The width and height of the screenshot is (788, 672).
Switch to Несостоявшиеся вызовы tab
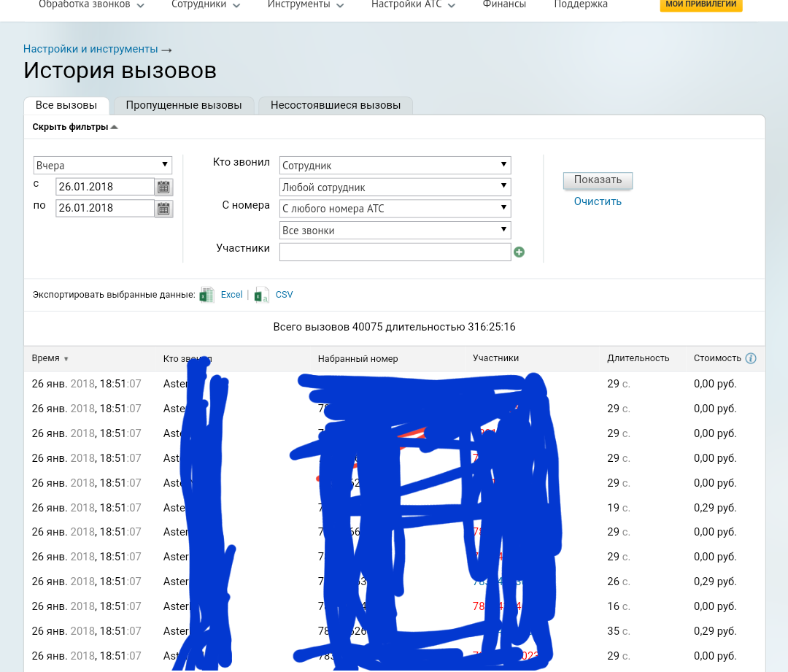336,105
